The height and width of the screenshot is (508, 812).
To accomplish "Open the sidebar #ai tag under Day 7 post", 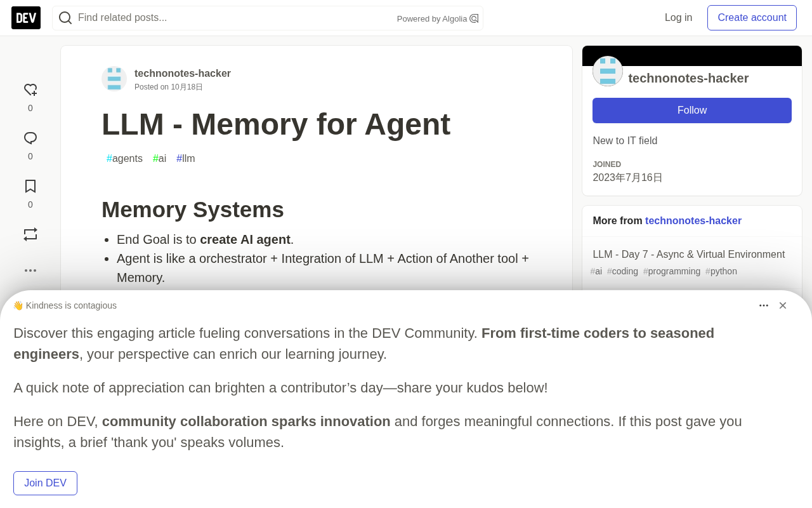I will click(596, 271).
